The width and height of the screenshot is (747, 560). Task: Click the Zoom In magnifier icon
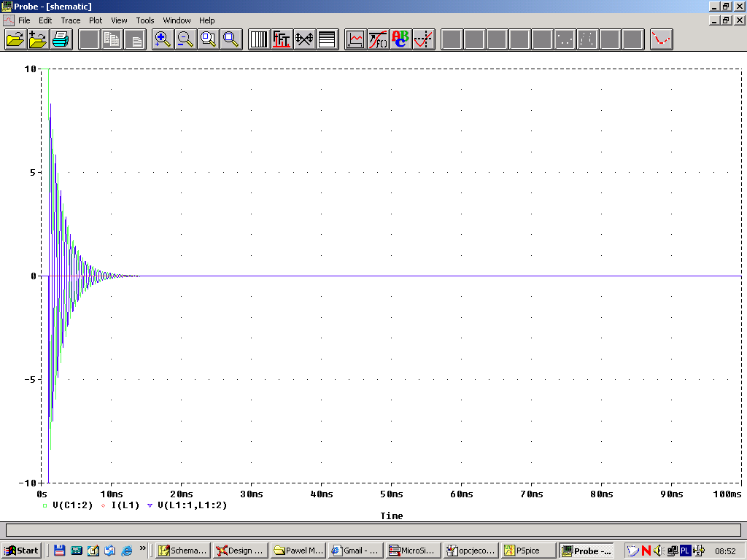pyautogui.click(x=162, y=39)
